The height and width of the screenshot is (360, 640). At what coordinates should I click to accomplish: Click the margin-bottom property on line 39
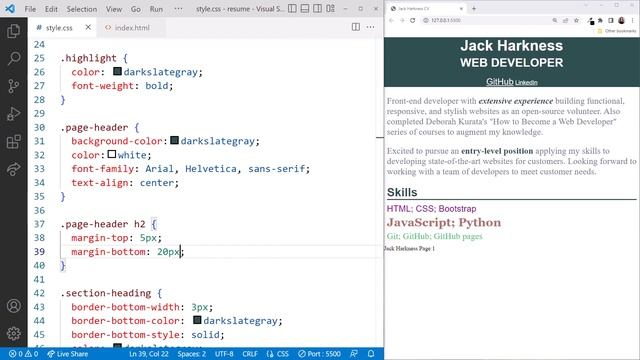click(x=108, y=252)
